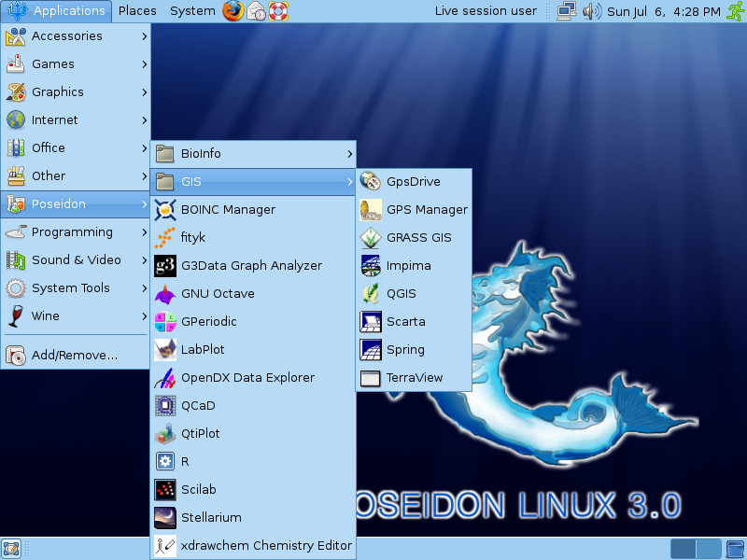Open the Applications menu

pos(56,11)
